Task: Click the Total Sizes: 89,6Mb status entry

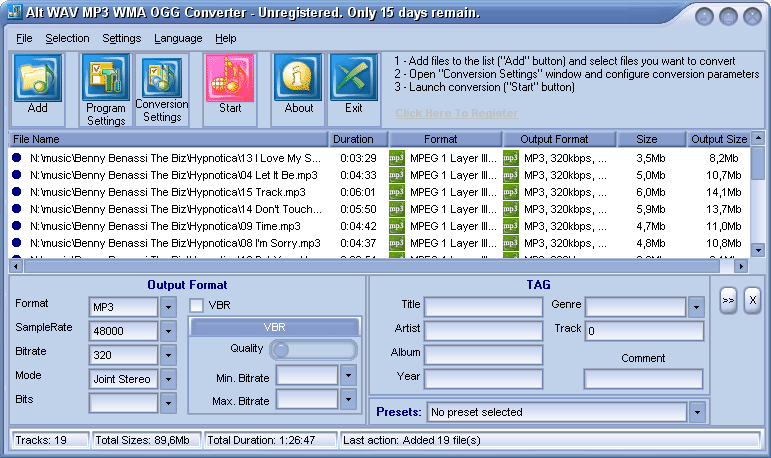Action: click(147, 440)
